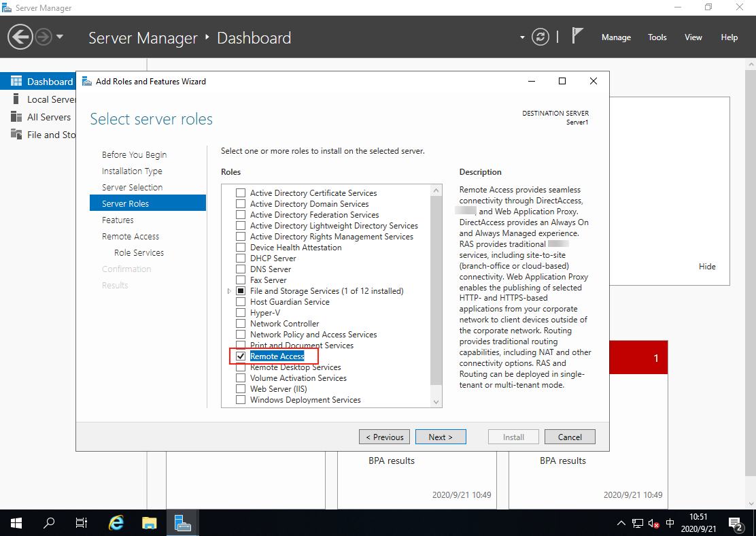Go to Server Selection step
The width and height of the screenshot is (756, 536).
pos(132,187)
